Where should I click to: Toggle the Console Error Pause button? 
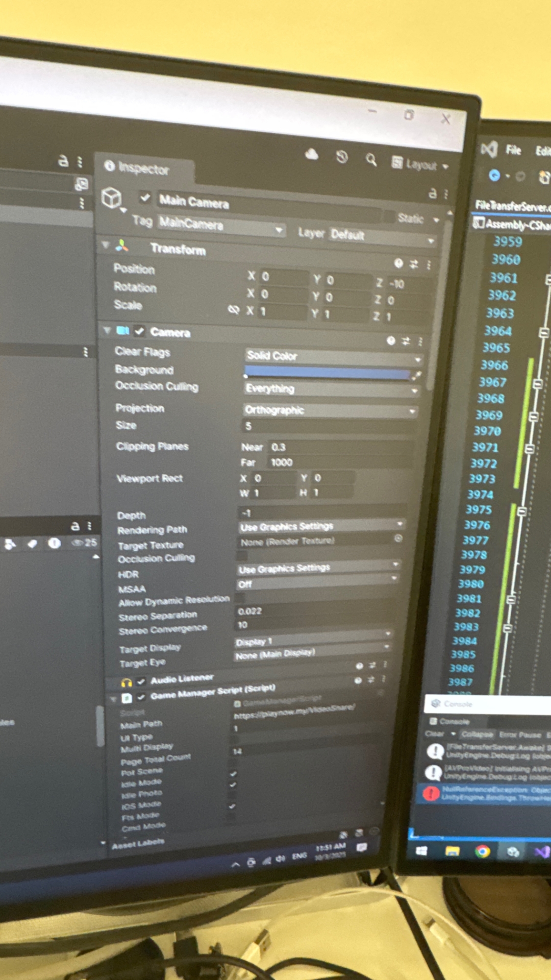[x=520, y=735]
